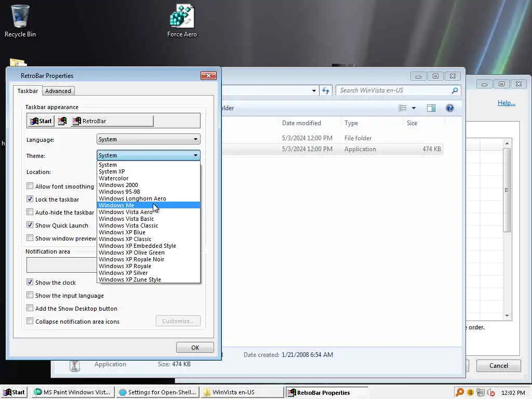Choose Windows Vista Classic theme

point(149,225)
